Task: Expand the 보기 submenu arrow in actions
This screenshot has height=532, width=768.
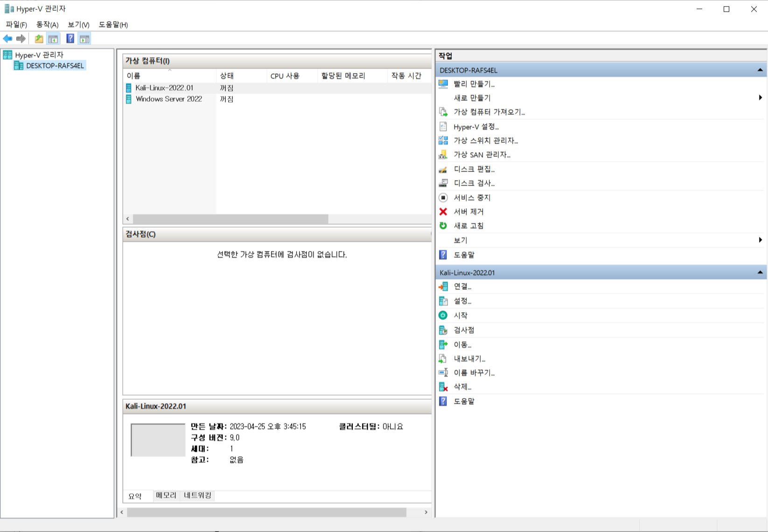Action: [x=761, y=240]
